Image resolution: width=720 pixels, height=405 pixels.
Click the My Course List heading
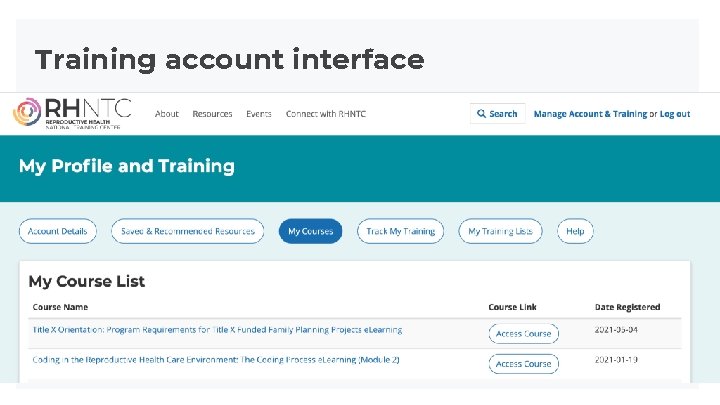tap(87, 281)
